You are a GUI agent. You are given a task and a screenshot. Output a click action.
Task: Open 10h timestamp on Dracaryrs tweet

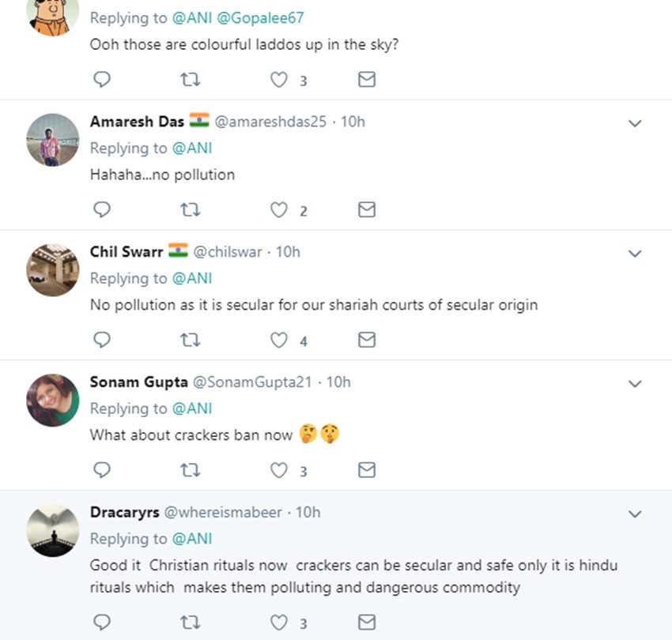click(308, 512)
